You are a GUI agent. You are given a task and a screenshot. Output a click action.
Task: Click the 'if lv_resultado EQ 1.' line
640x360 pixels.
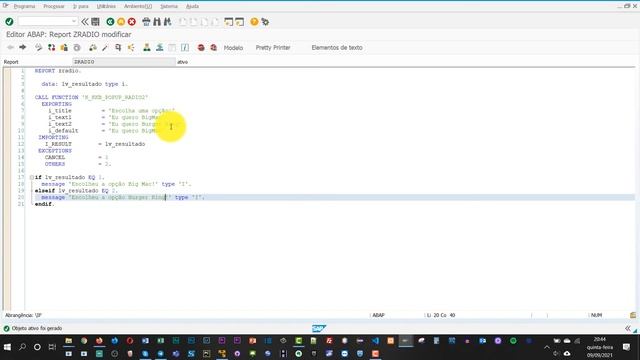click(x=69, y=177)
